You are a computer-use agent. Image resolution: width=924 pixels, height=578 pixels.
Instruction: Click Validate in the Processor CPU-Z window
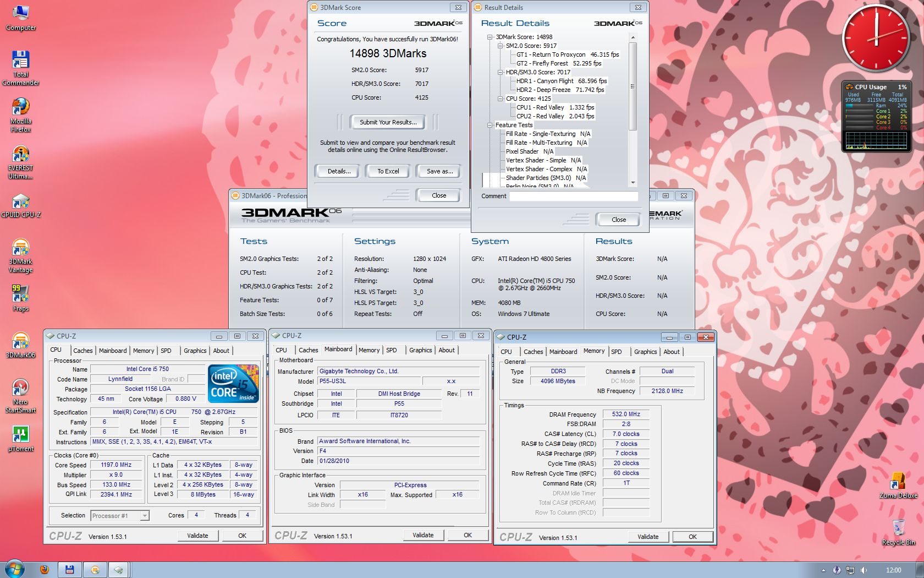click(197, 536)
